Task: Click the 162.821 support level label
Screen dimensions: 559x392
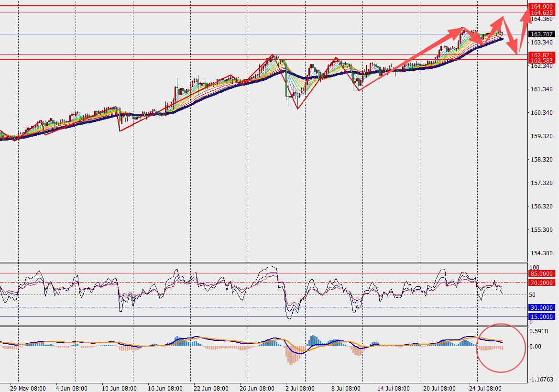Action: 541,55
